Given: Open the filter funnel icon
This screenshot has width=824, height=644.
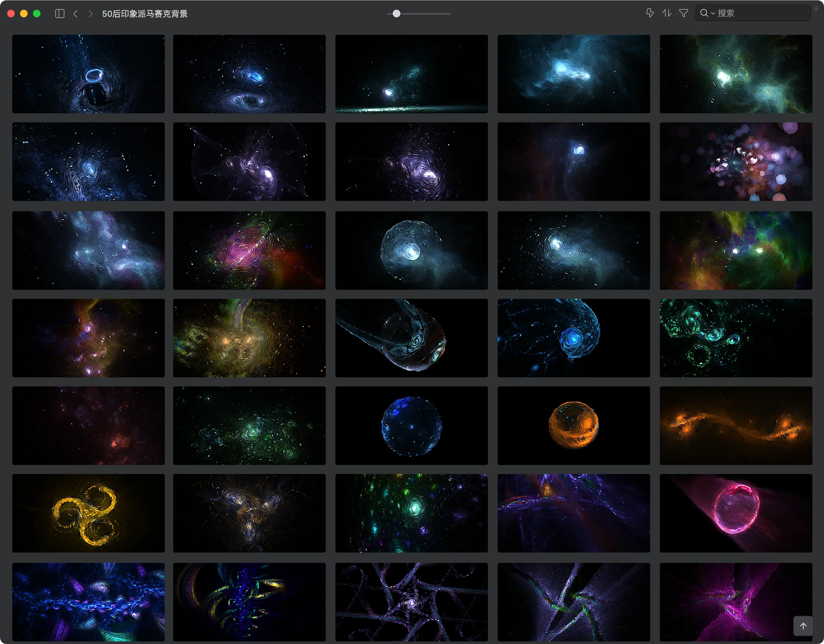Looking at the screenshot, I should tap(684, 13).
